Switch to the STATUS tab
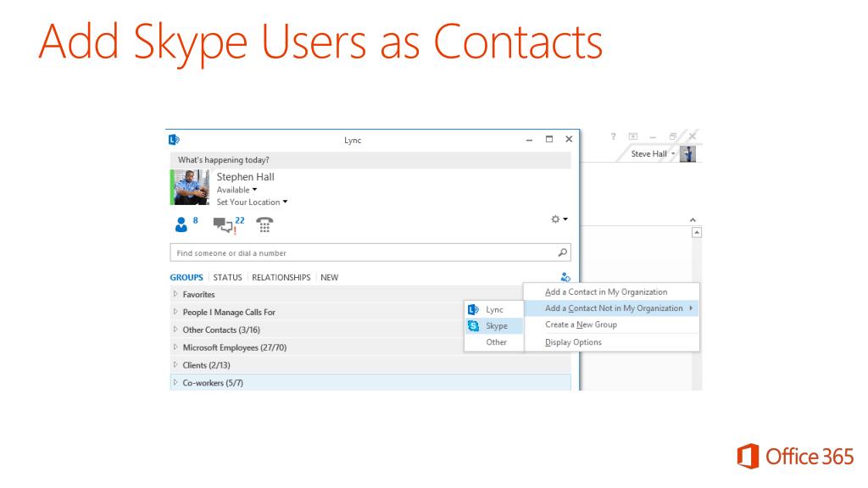This screenshot has height=488, width=868. point(227,277)
